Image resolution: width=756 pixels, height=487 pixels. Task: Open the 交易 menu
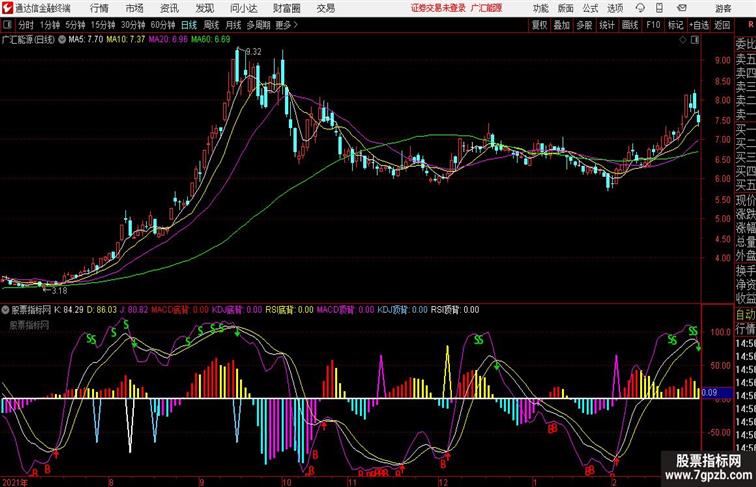tap(325, 8)
